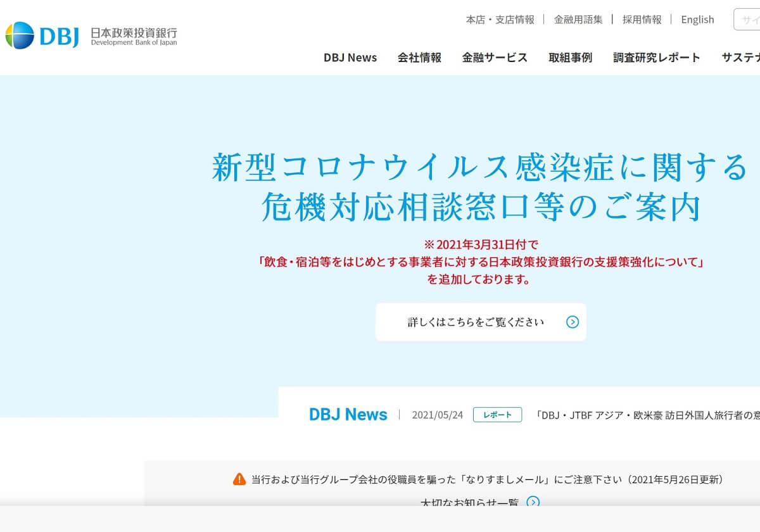Screen dimensions: 760x532
Task: Click the orange warning triangle icon
Action: tap(239, 479)
